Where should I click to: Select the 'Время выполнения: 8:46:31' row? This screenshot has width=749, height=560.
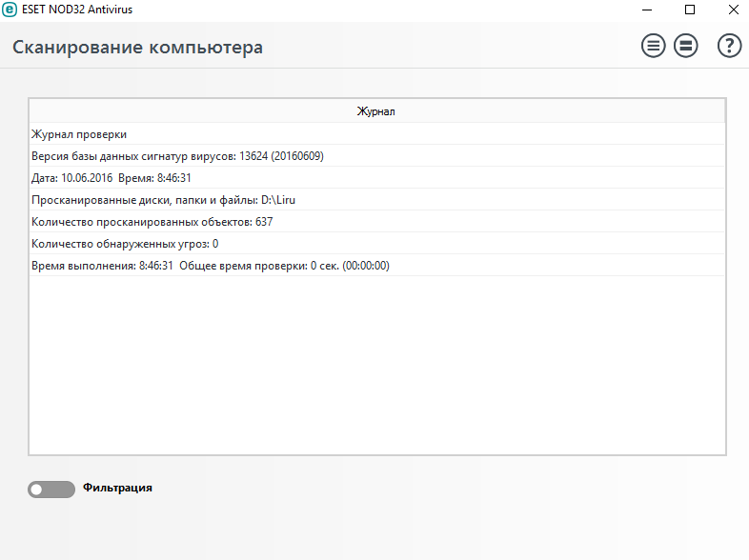point(376,266)
